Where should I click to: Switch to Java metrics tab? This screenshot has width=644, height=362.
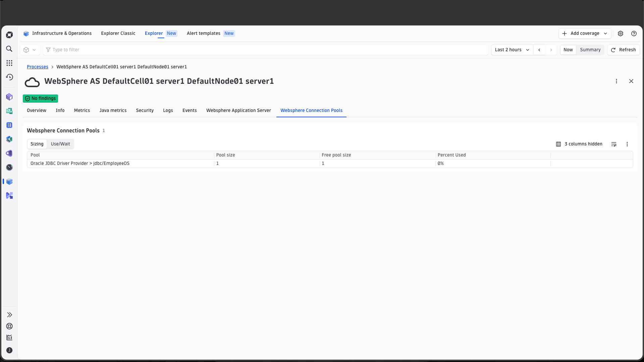point(113,111)
